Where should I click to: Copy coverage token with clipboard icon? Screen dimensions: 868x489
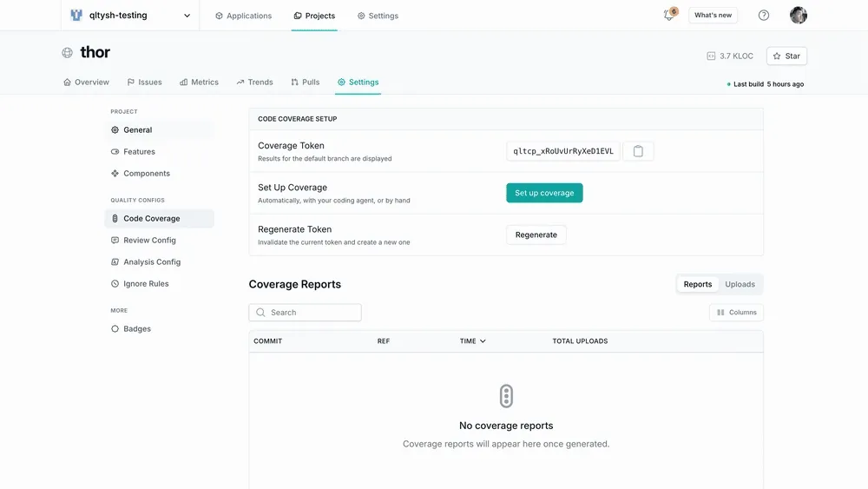[x=638, y=151]
